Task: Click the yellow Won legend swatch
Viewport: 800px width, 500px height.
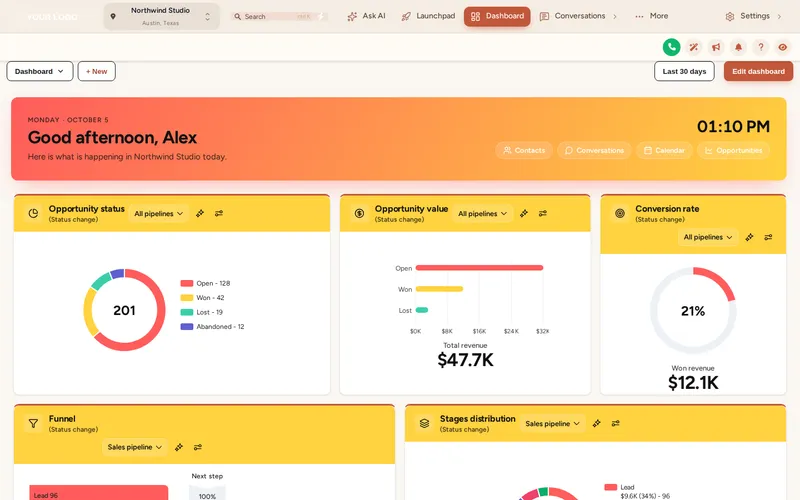Action: (x=187, y=297)
